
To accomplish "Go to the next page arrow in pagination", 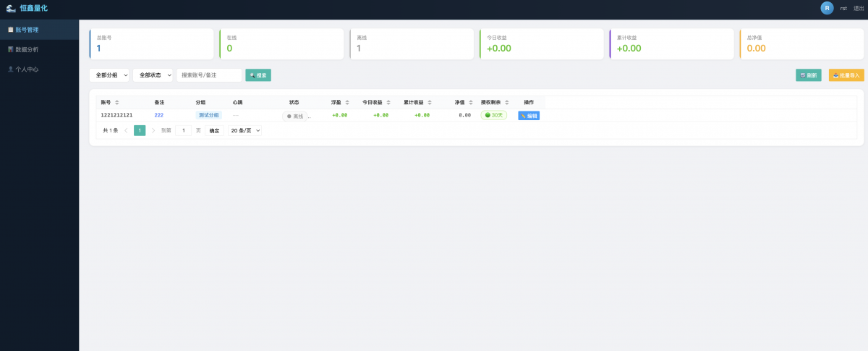I will tap(153, 131).
